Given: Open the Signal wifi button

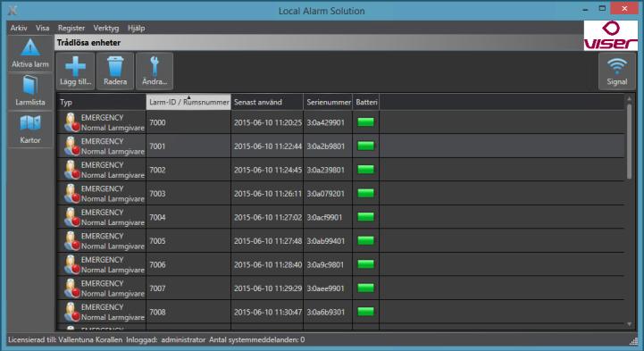Looking at the screenshot, I should 617,71.
